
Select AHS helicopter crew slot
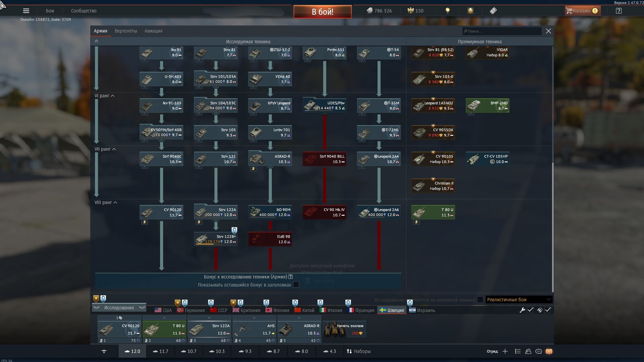254,329
